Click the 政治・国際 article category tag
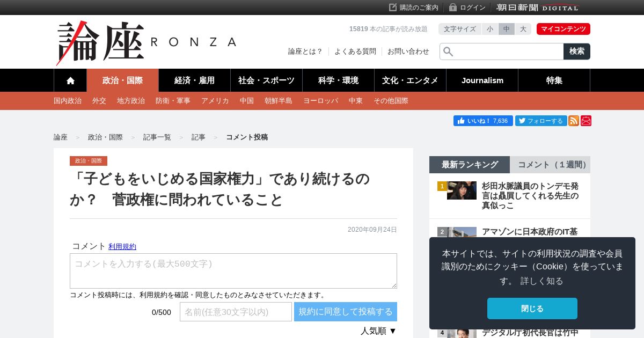This screenshot has height=338, width=644. pos(89,161)
